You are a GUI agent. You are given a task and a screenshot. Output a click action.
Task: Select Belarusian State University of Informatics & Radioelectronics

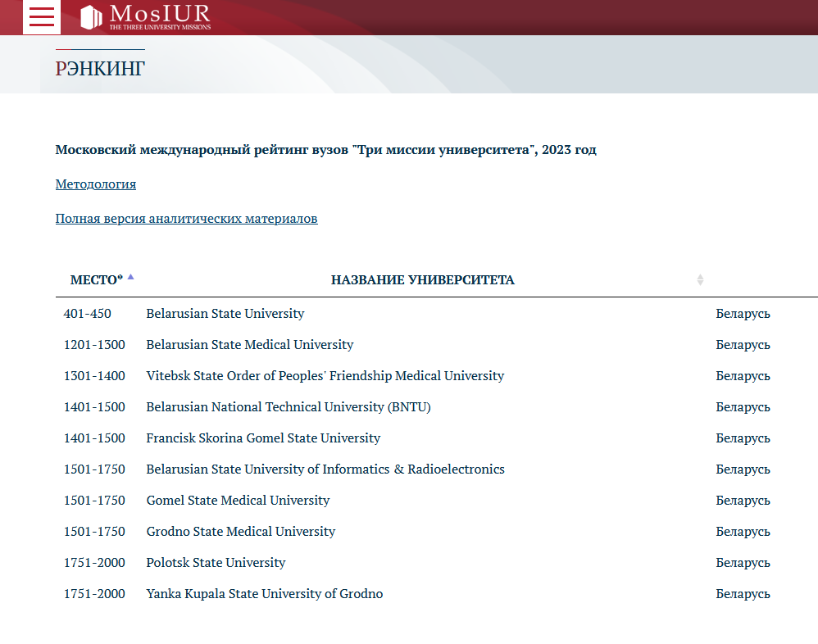[x=325, y=469]
